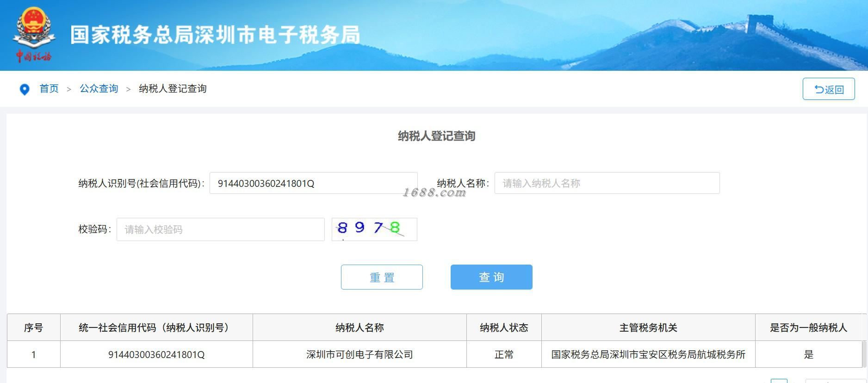
Task: Click the 序号 column header
Action: click(x=33, y=327)
